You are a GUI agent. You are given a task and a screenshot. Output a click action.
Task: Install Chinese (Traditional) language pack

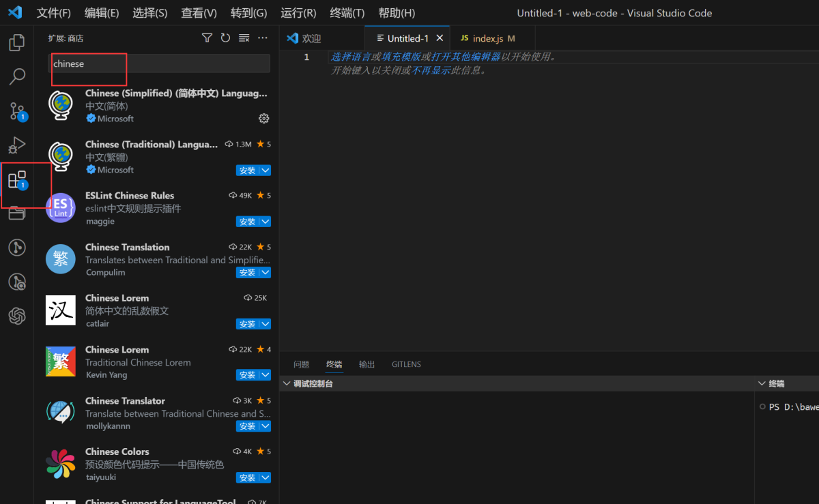(x=247, y=171)
